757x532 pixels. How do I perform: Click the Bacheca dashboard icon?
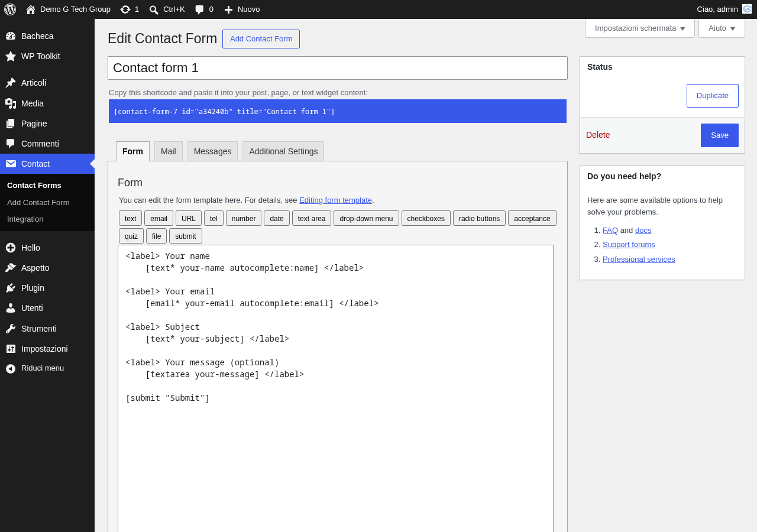[11, 36]
